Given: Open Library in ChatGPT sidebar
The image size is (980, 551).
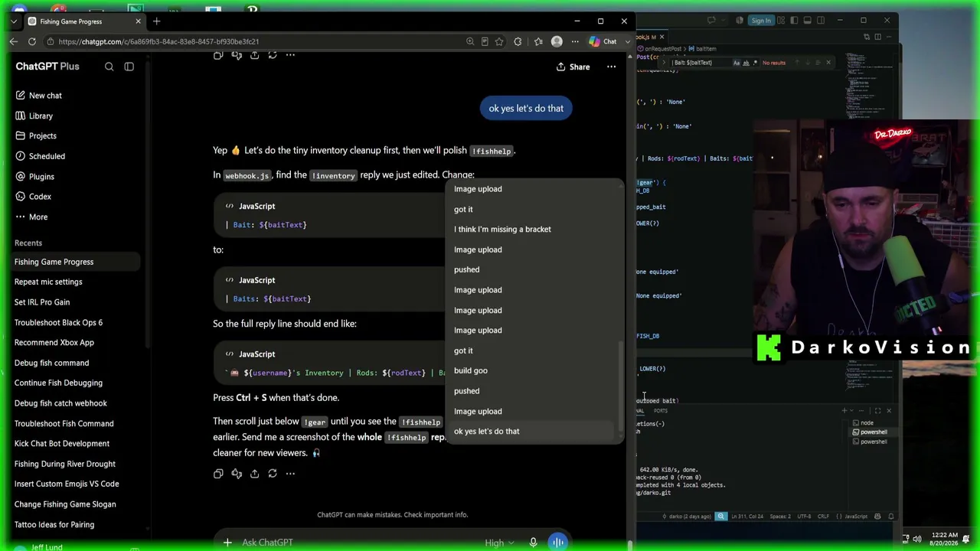Looking at the screenshot, I should coord(34,116).
